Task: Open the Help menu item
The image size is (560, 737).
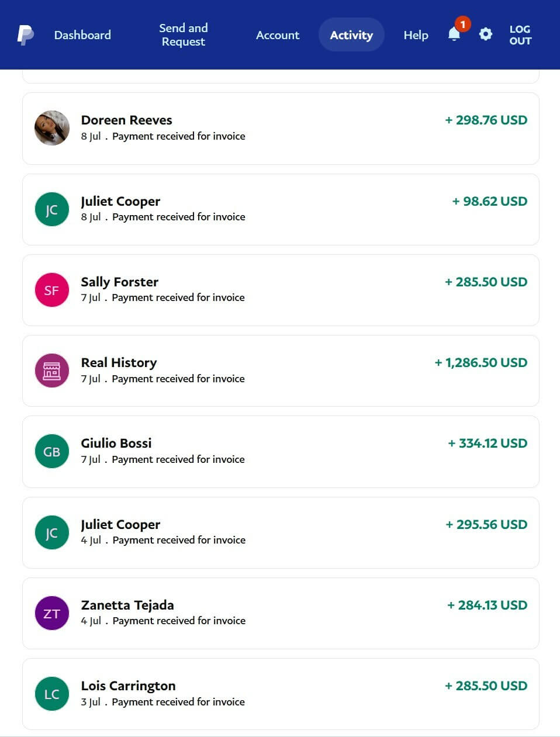Action: (x=416, y=35)
